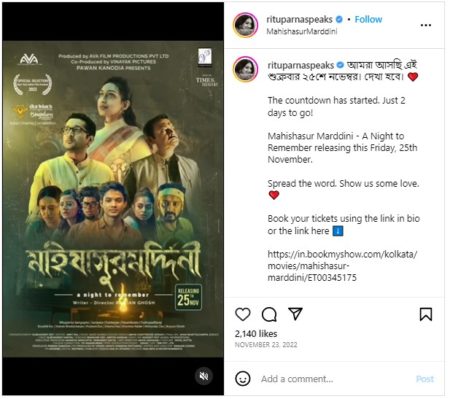Click the blue verified badge in header
The height and width of the screenshot is (399, 450).
pos(339,19)
